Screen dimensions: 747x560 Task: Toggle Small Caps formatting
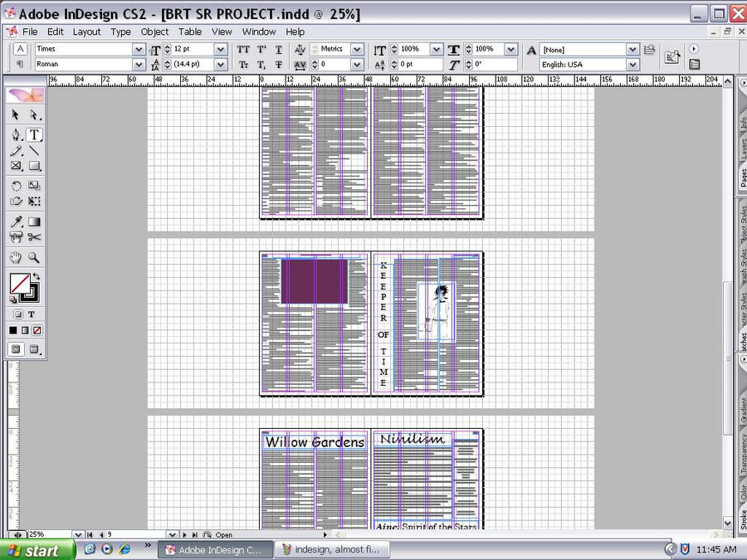[x=243, y=64]
